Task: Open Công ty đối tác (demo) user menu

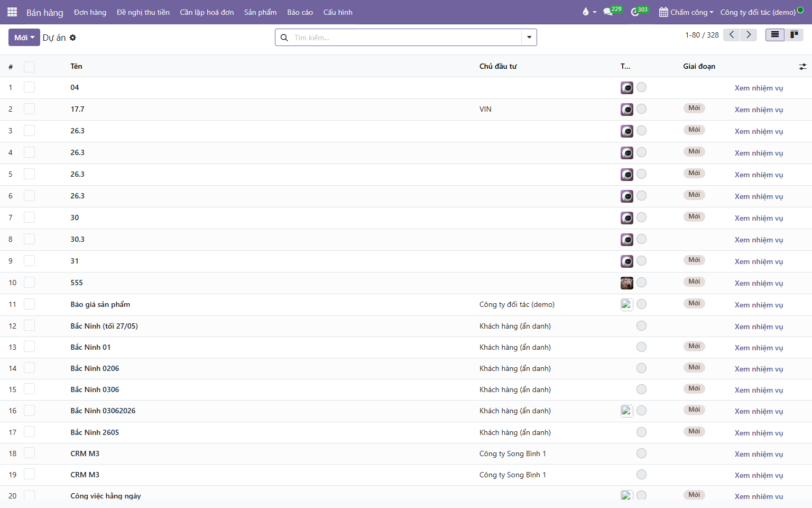Action: tap(762, 12)
